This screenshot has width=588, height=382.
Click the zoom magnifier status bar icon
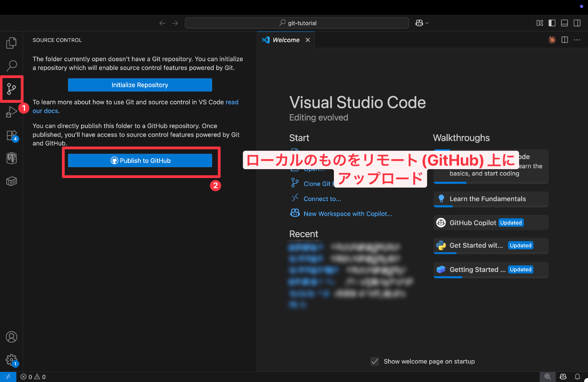pos(548,377)
